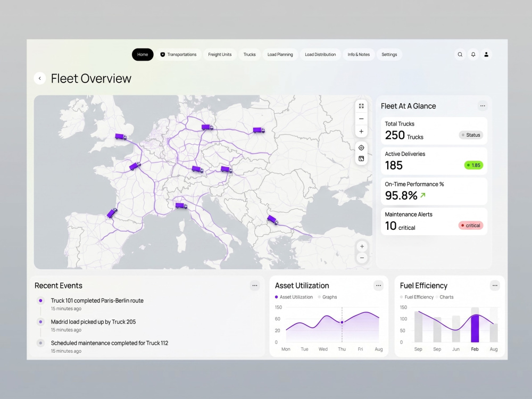Screen dimensions: 532x399
Task: Go to the Trucks tab
Action: [250, 54]
